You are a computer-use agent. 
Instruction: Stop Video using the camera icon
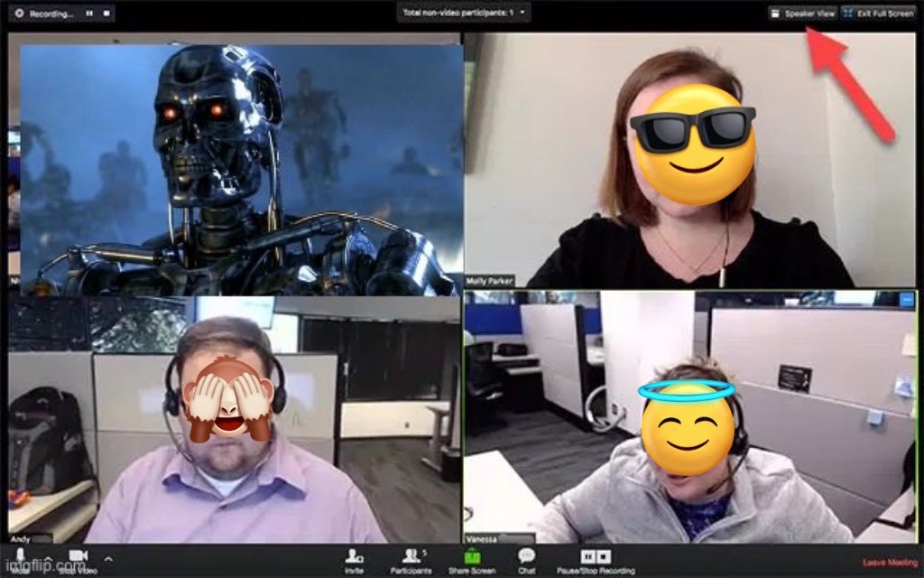77,558
